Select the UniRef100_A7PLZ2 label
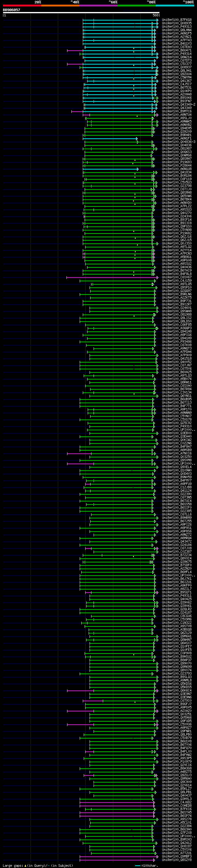Image resolution: width=197 pixels, height=868 pixels. coord(177,206)
